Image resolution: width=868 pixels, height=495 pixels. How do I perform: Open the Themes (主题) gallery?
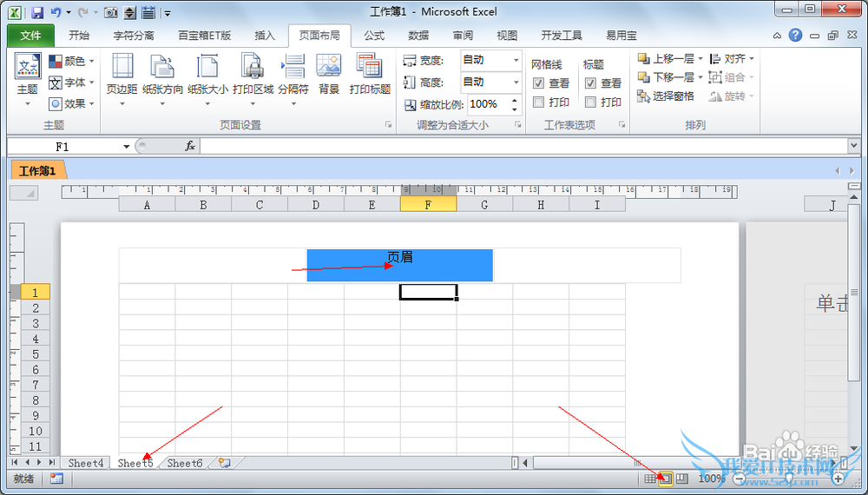(27, 80)
